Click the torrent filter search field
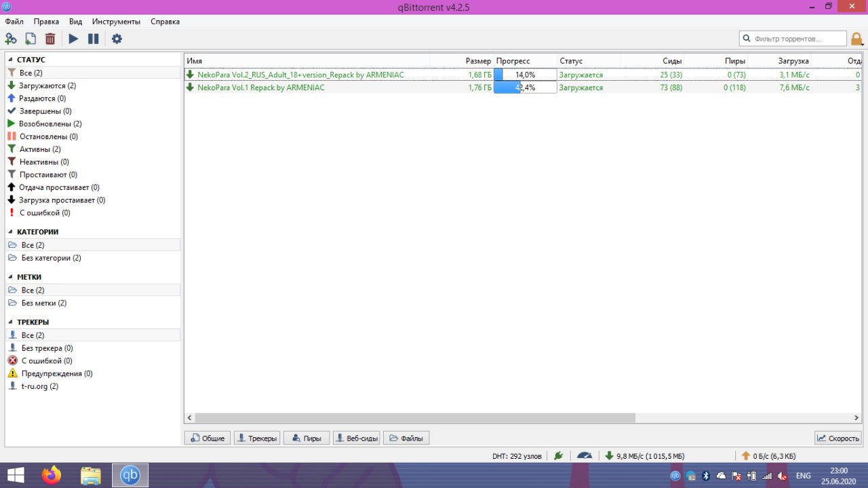The image size is (868, 488). (x=793, y=39)
